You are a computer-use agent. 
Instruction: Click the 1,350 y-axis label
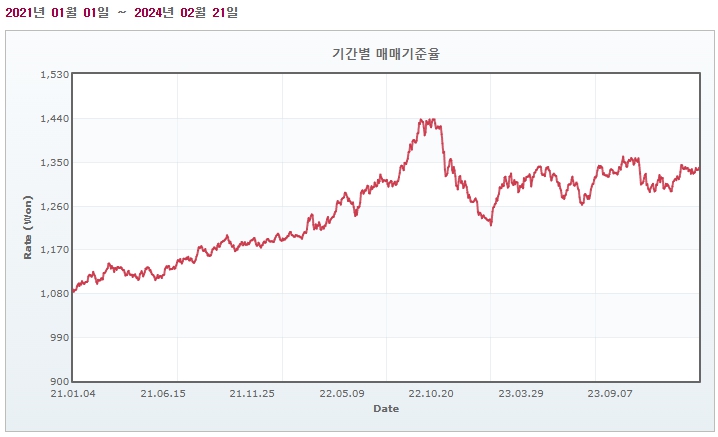53,162
